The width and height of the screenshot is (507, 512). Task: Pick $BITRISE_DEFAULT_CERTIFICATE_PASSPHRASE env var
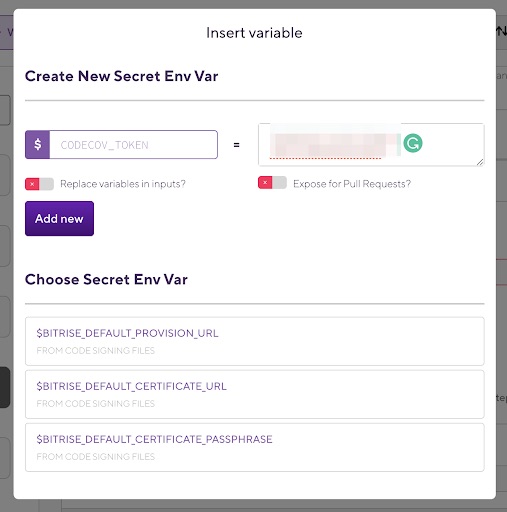pyautogui.click(x=255, y=447)
